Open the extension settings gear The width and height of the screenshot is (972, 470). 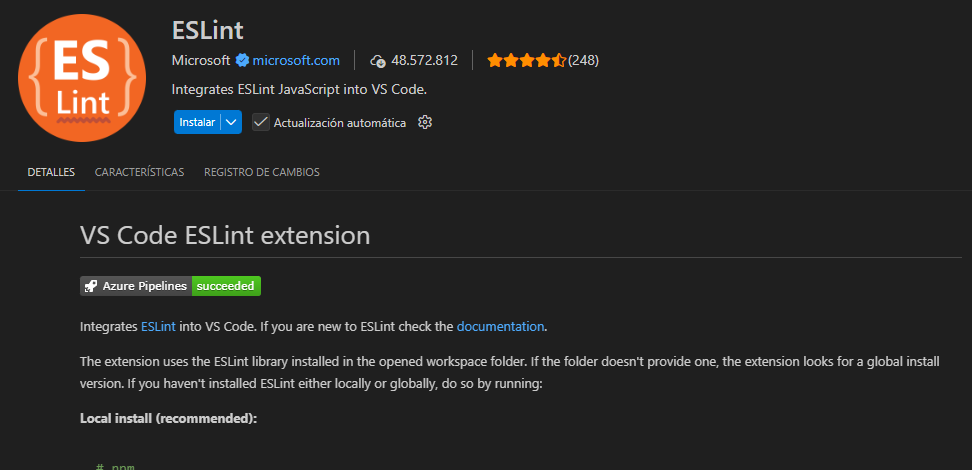[425, 122]
